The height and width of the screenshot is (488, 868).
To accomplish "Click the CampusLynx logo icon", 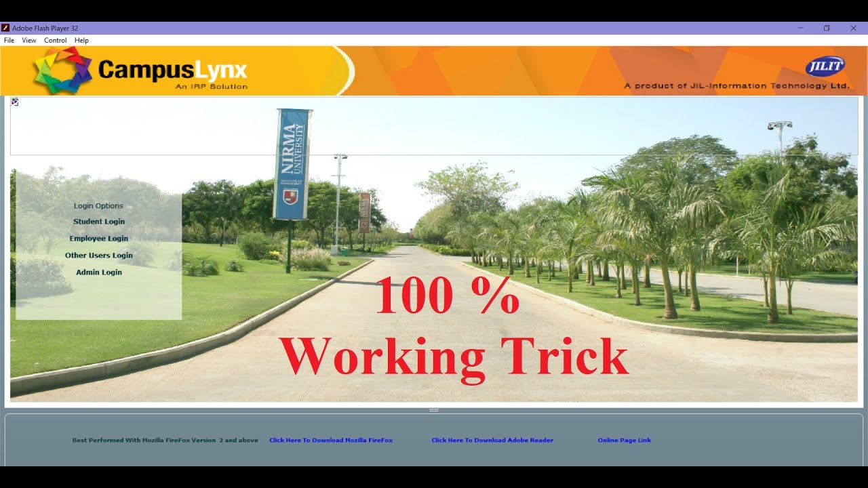I will (62, 70).
